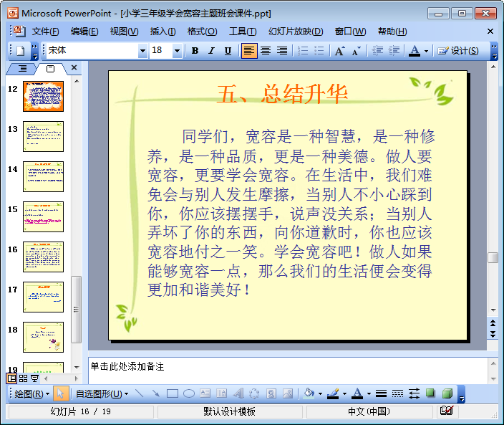This screenshot has width=504, height=425.
Task: Insert clip art icon
Action: tap(271, 393)
